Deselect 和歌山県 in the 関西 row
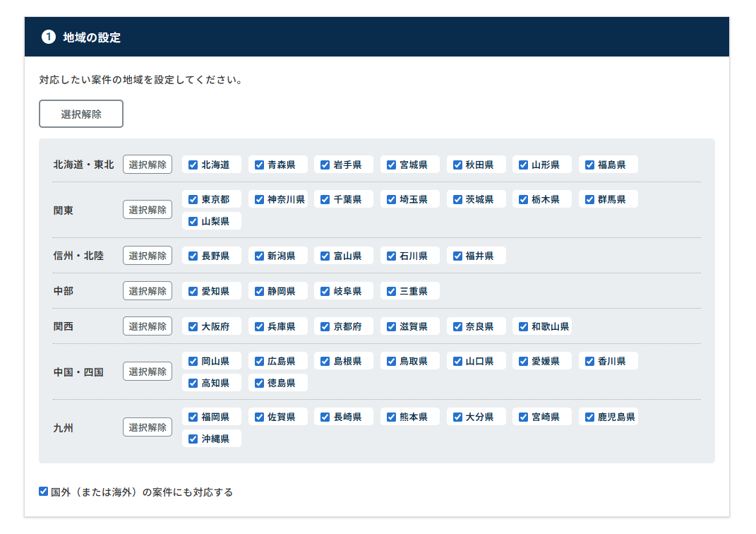The width and height of the screenshot is (756, 534). pyautogui.click(x=523, y=327)
